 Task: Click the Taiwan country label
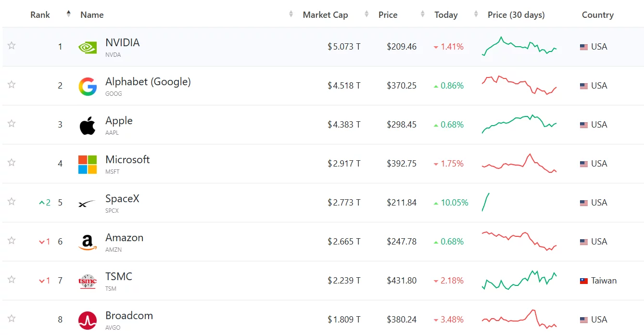(604, 281)
